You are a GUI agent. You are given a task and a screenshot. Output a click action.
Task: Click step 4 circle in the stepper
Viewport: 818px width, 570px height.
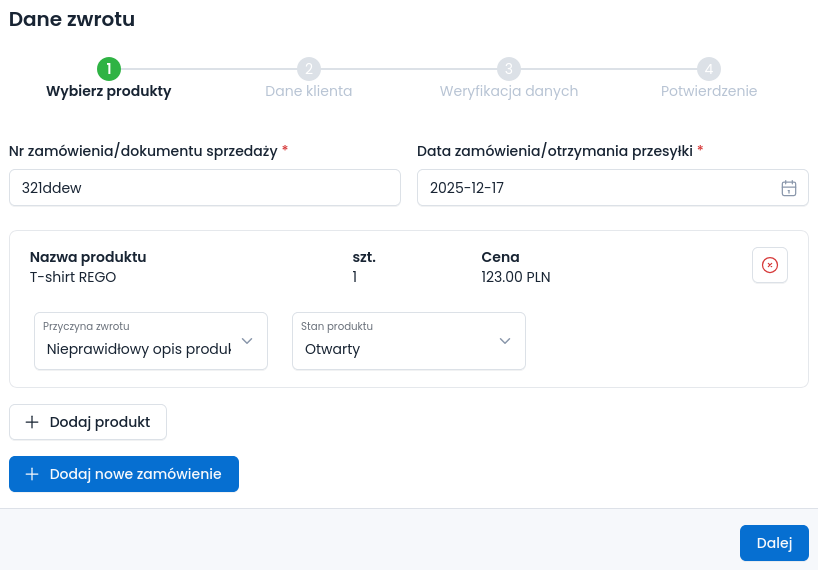709,69
